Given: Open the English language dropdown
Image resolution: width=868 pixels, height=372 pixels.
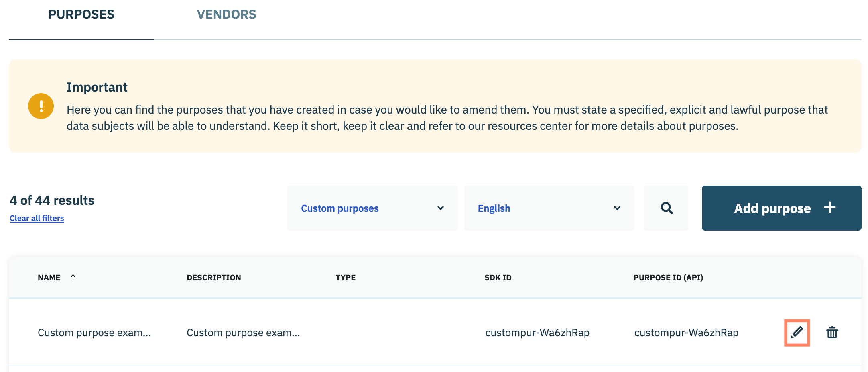Looking at the screenshot, I should pyautogui.click(x=549, y=208).
